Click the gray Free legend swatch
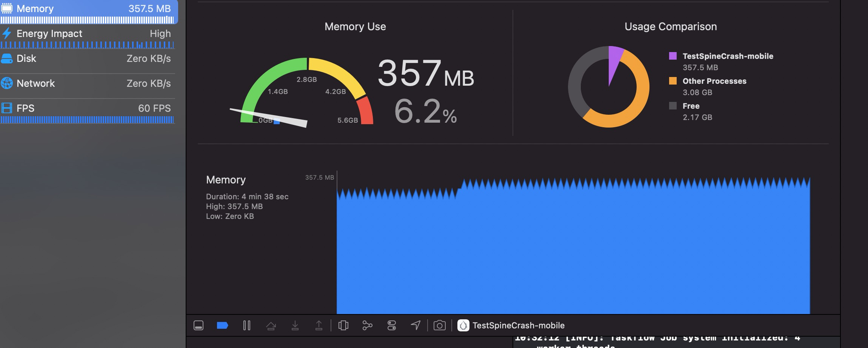 [x=673, y=106]
